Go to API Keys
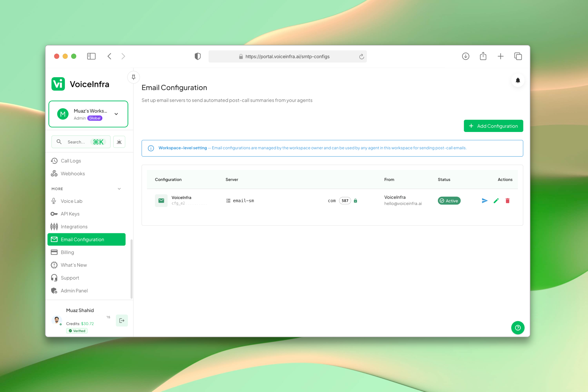The height and width of the screenshot is (392, 588). coord(86,214)
